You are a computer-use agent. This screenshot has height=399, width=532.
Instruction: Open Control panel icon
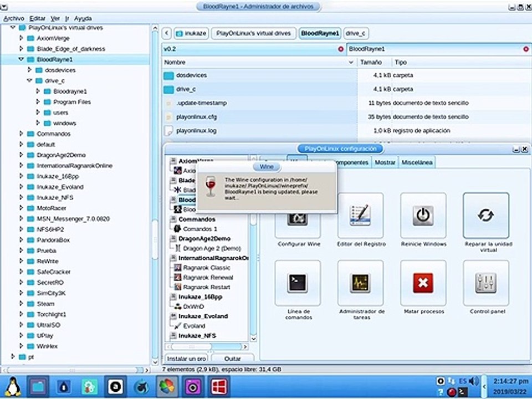486,283
